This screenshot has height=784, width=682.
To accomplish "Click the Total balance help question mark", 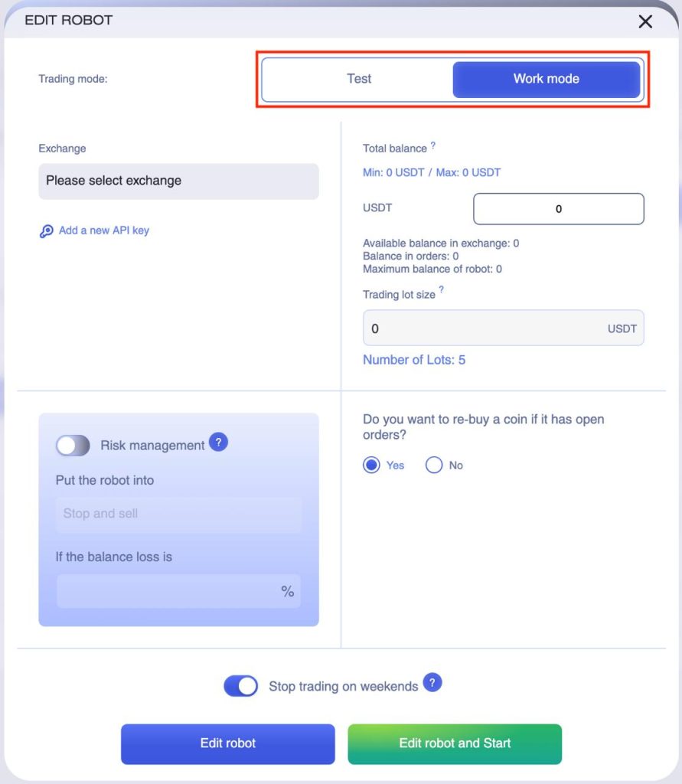I will point(433,145).
